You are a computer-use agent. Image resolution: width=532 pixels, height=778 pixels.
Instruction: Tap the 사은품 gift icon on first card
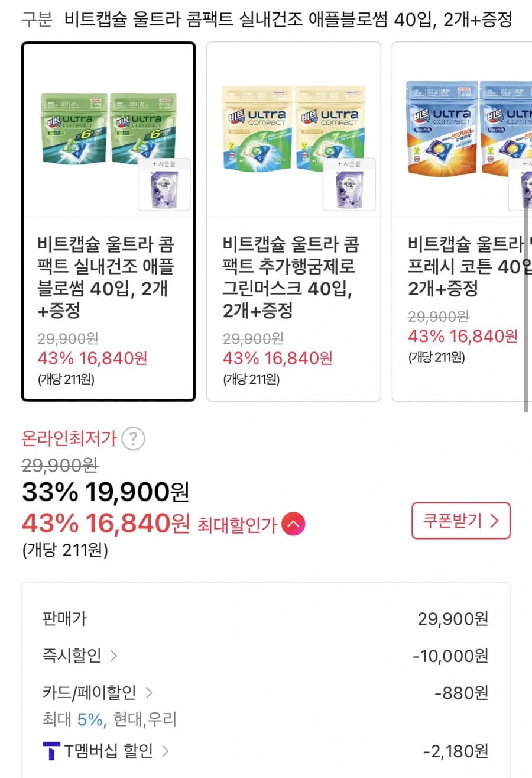coord(164,185)
